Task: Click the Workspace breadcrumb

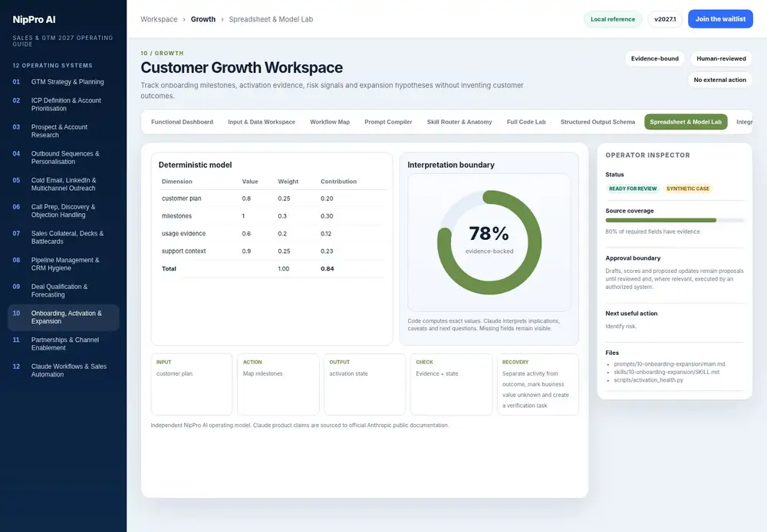Action: 159,19
